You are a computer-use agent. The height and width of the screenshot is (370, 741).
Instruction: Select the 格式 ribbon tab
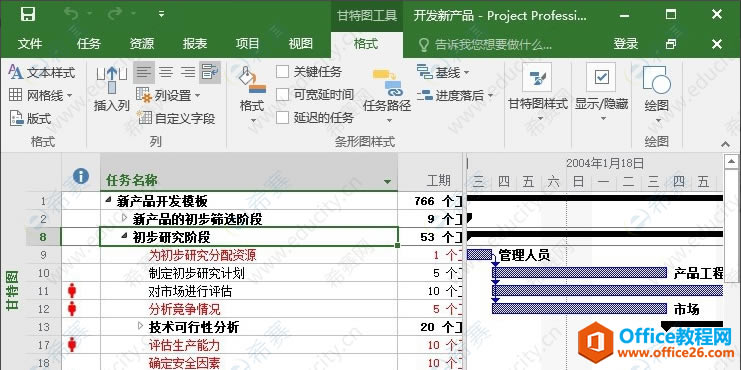pyautogui.click(x=366, y=44)
